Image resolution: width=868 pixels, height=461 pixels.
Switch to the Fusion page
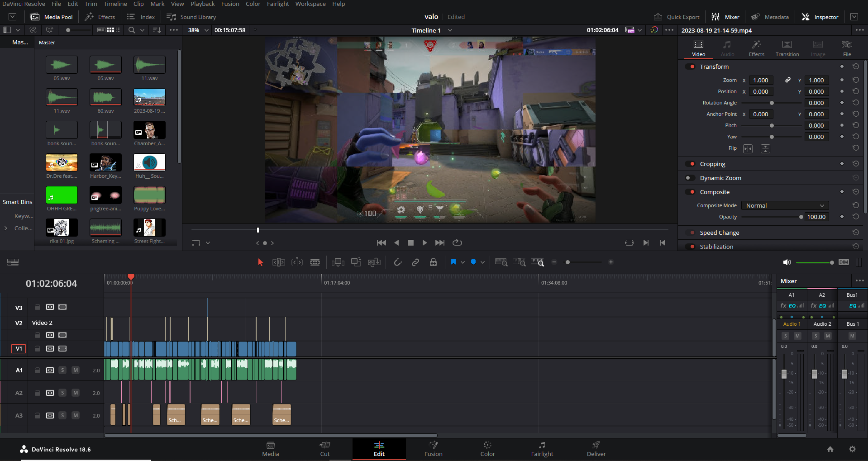[x=433, y=449]
